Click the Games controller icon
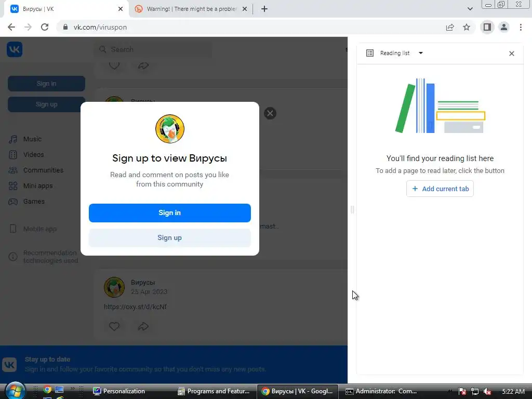Image resolution: width=532 pixels, height=399 pixels. [x=13, y=202]
